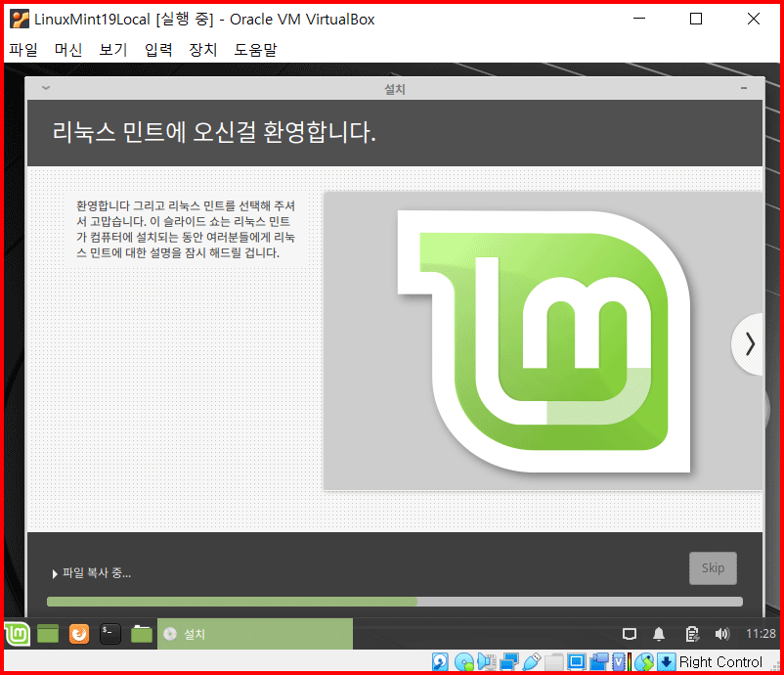
Task: Click the Linux Mint logo slide image
Action: [543, 340]
